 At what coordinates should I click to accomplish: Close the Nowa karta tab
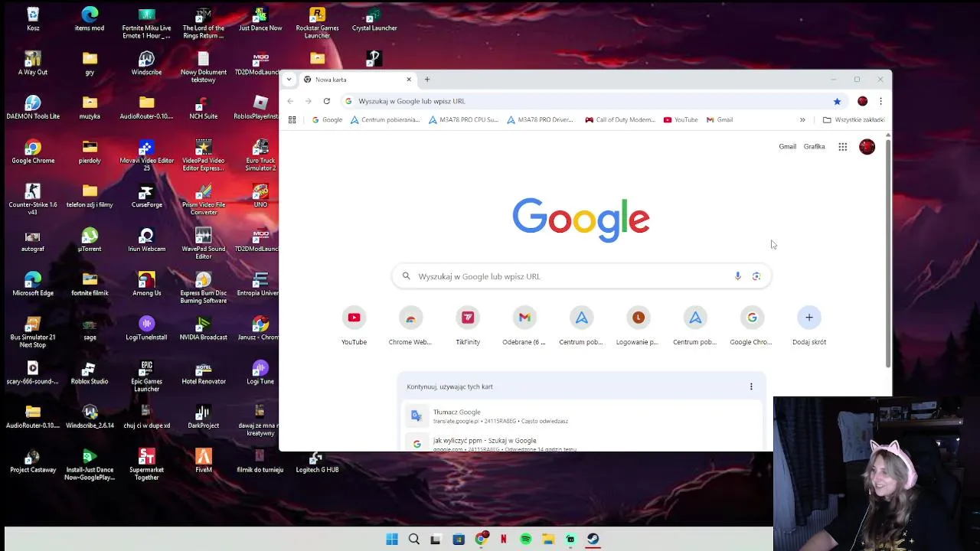coord(409,80)
